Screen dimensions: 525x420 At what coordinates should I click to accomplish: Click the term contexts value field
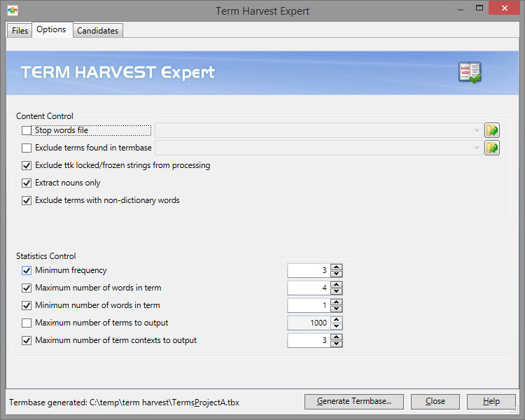[309, 340]
